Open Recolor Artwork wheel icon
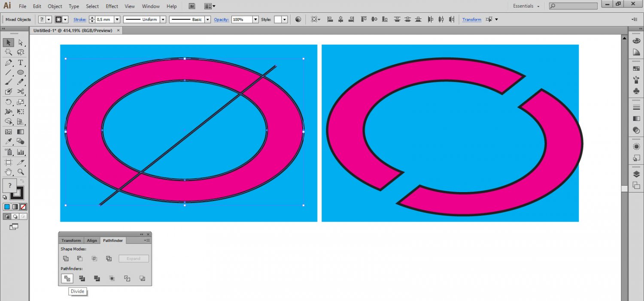This screenshot has height=301, width=644. [298, 19]
